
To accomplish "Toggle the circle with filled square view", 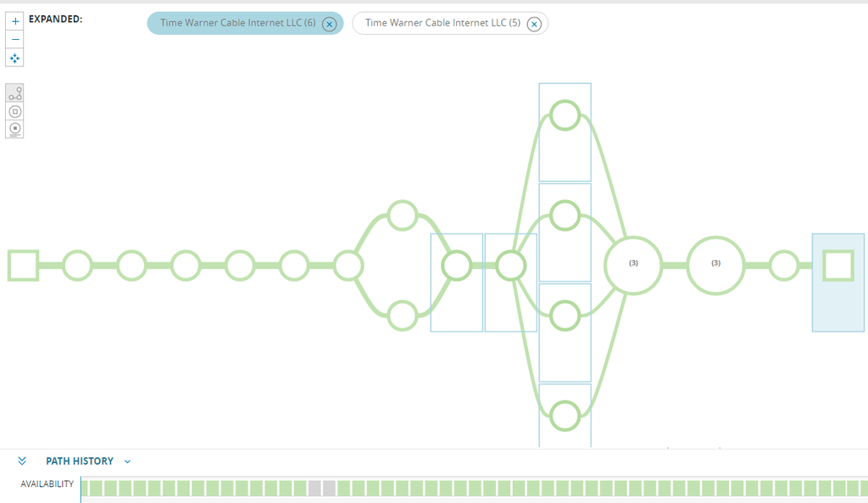I will (14, 129).
